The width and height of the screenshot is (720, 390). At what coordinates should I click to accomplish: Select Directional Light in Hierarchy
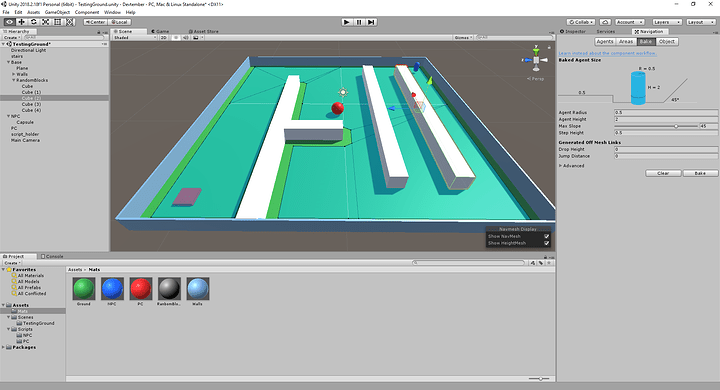(x=28, y=50)
